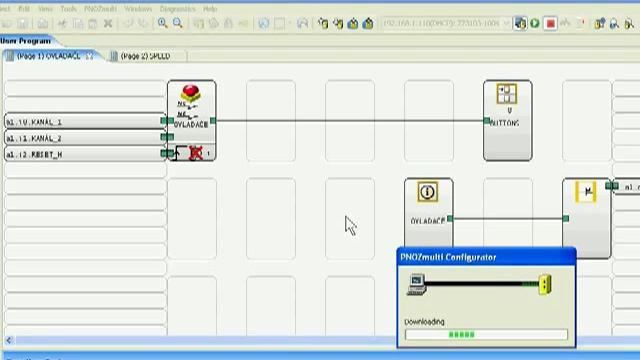The image size is (640, 360).
Task: Click the yellow PNOZ device icon in dialog
Action: 545,284
